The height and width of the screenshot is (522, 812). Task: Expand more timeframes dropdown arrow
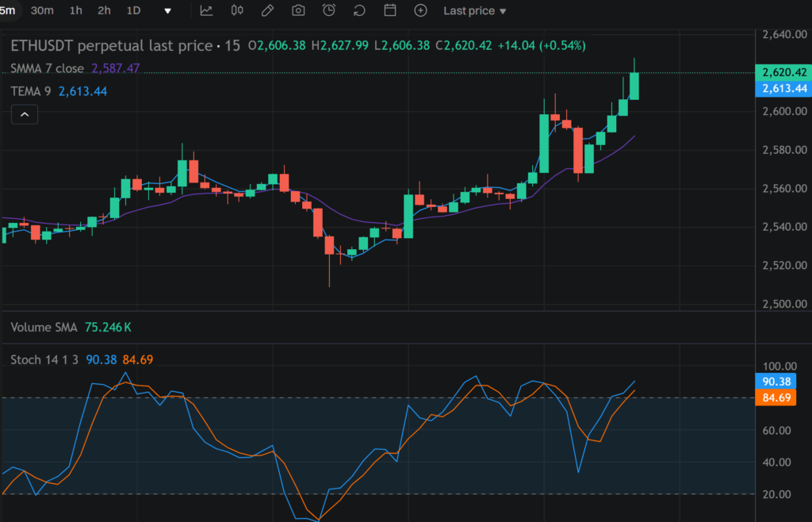point(167,11)
